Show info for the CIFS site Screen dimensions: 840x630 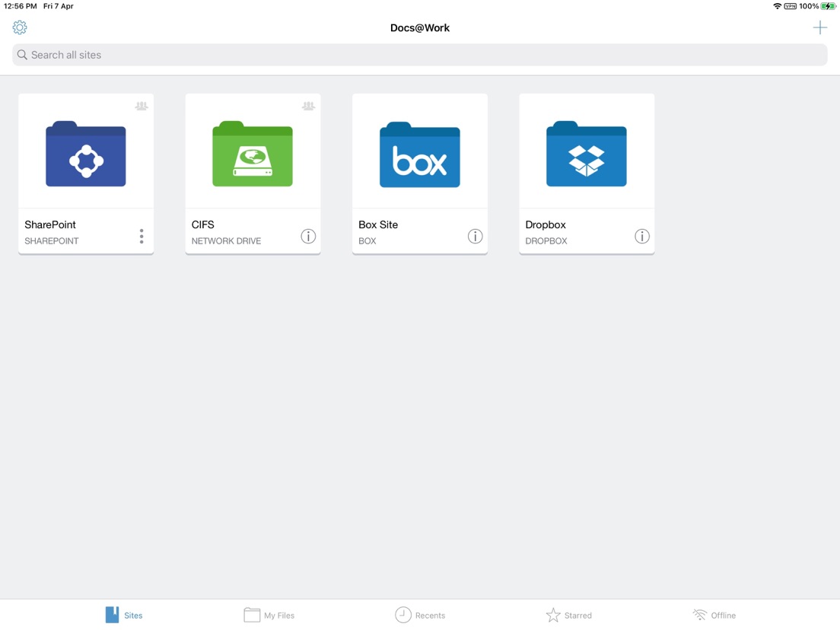308,236
